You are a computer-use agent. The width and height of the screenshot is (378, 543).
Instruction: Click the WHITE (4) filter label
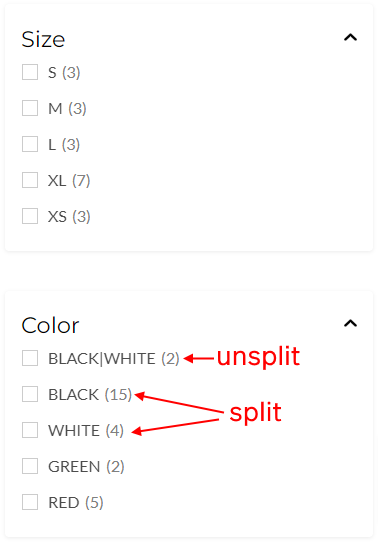coord(86,431)
